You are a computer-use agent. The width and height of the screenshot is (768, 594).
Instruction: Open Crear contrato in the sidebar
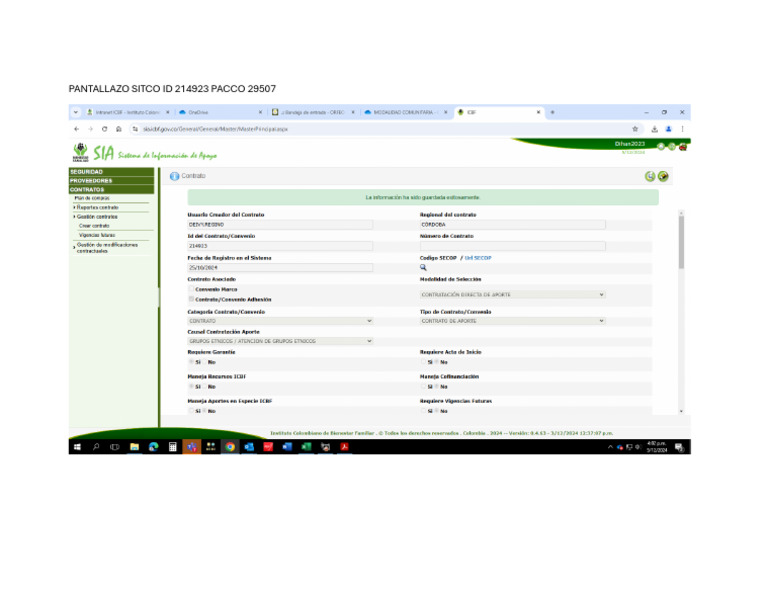click(94, 226)
